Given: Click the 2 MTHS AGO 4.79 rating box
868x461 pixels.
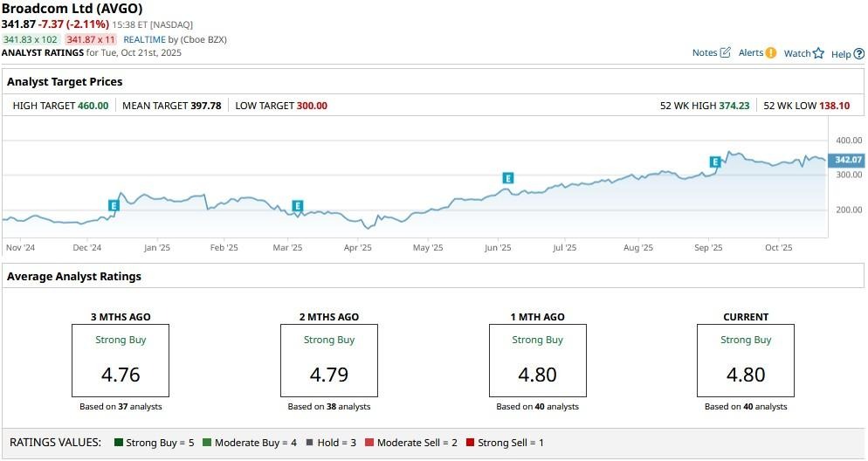Looking at the screenshot, I should click(329, 361).
